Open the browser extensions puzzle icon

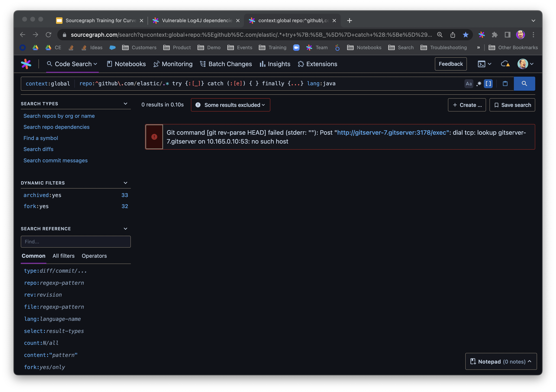pyautogui.click(x=495, y=35)
